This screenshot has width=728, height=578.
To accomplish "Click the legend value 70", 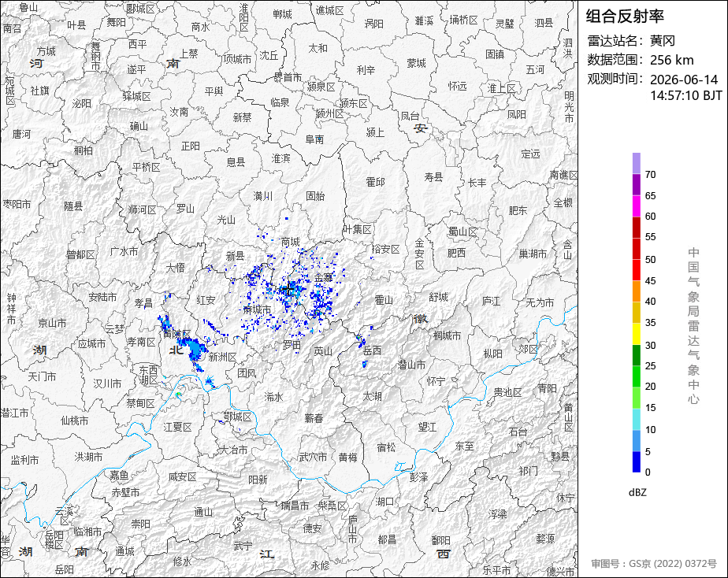I will pos(651,175).
